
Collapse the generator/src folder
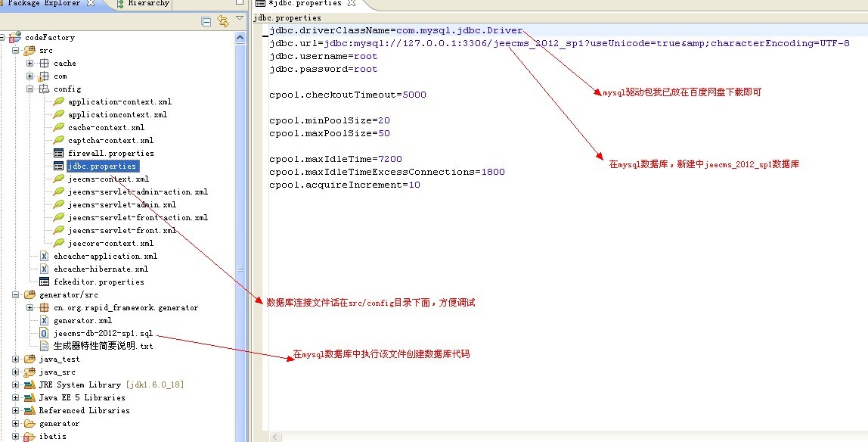15,294
